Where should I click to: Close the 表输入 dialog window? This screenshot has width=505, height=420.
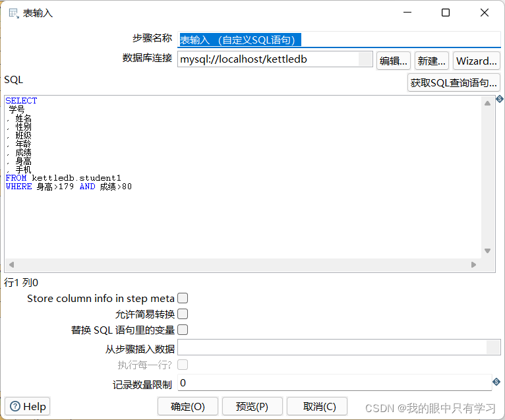tap(485, 13)
